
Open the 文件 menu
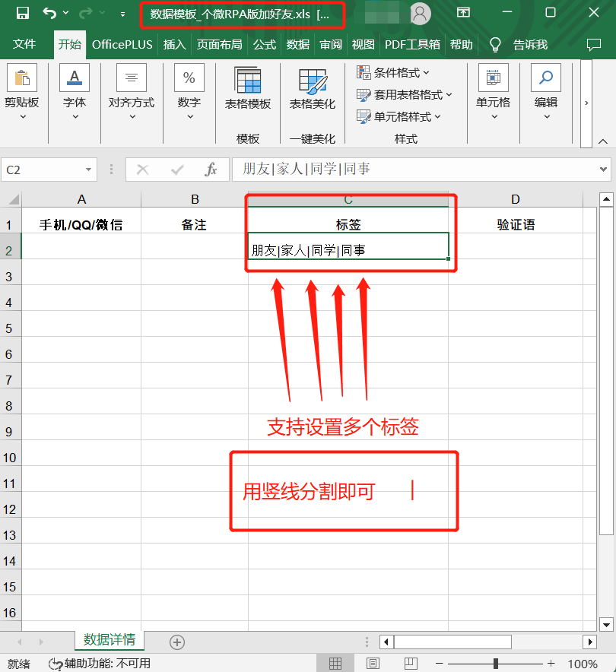24,44
